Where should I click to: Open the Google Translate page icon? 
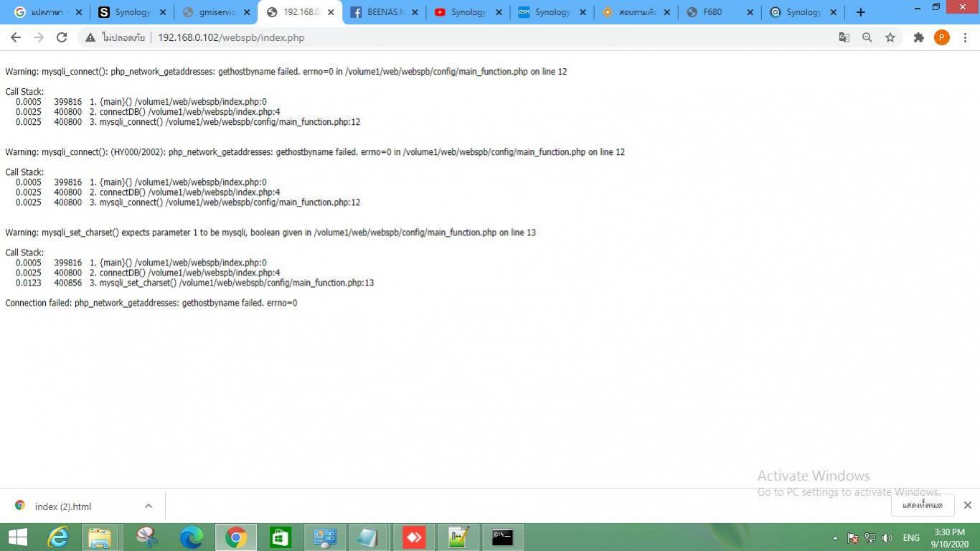tap(844, 37)
